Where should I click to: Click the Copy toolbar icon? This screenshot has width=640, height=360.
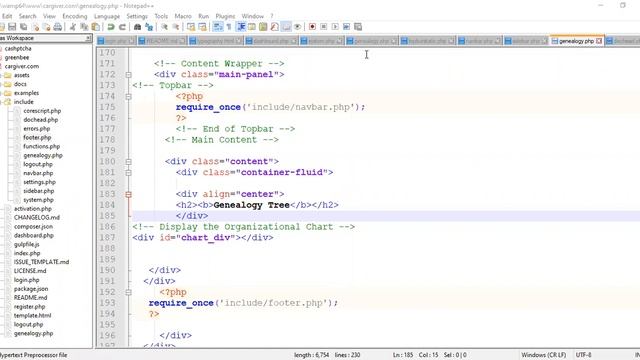[x=84, y=27]
